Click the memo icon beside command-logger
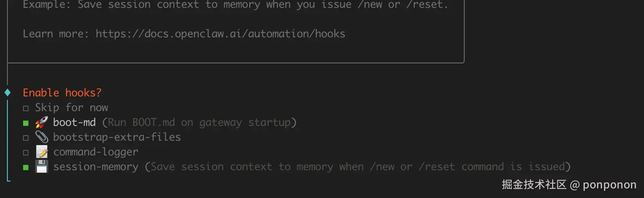644x198 pixels. [x=42, y=152]
